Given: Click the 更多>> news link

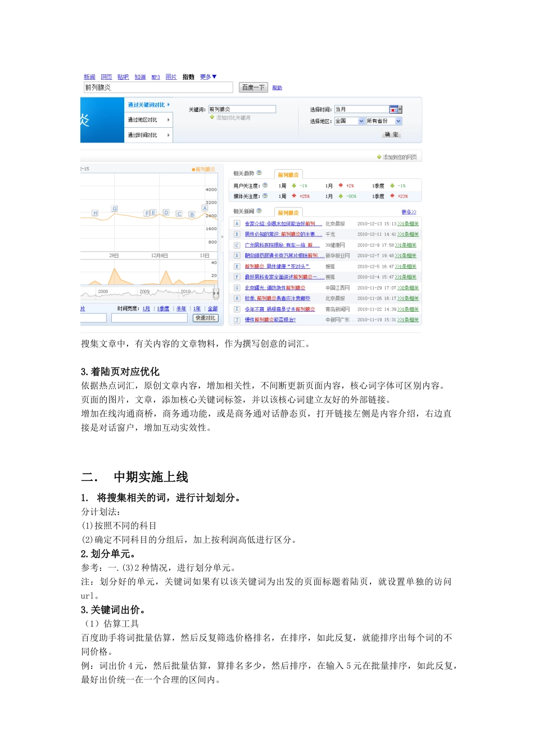Looking at the screenshot, I should (x=409, y=212).
